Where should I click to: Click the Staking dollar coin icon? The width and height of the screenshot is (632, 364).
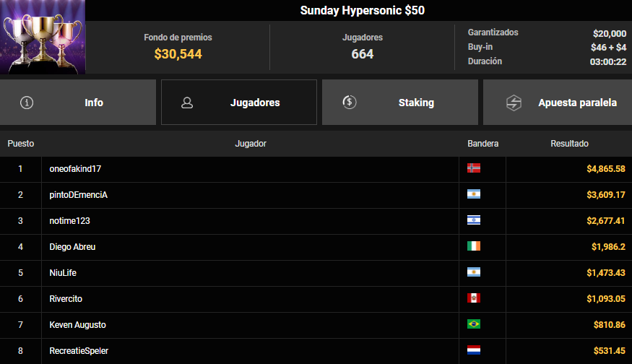point(350,102)
